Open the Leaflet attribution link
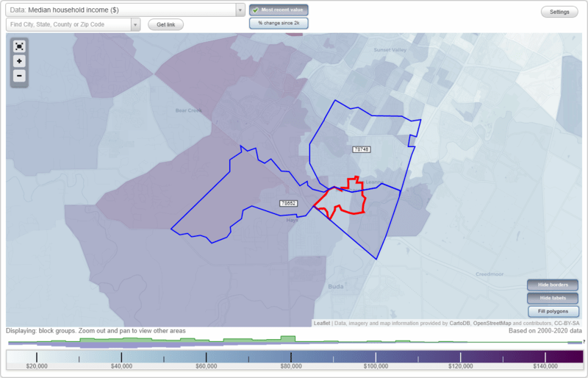The image size is (588, 378). 322,323
